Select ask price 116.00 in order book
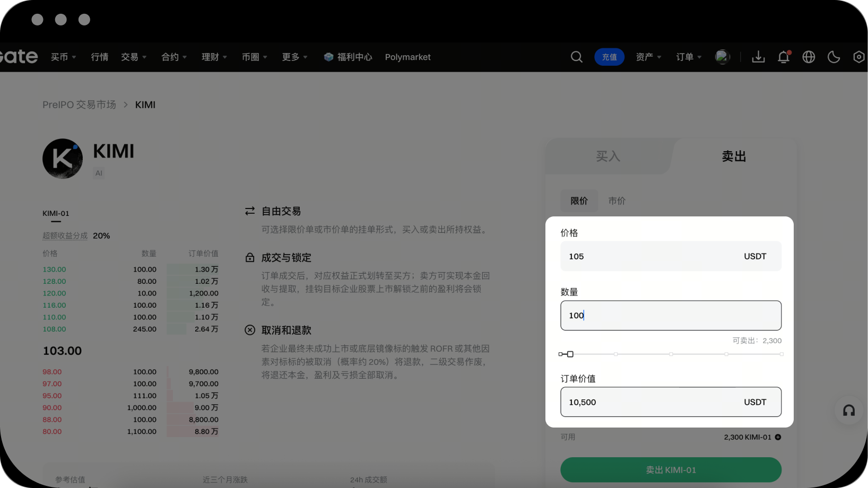 (x=54, y=305)
